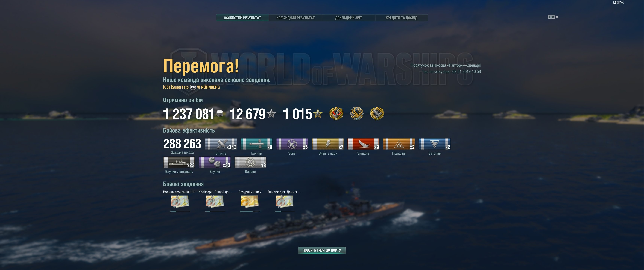Image resolution: width=644 pixels, height=270 pixels.
Task: Switch to Докладний звіт tab
Action: click(348, 18)
